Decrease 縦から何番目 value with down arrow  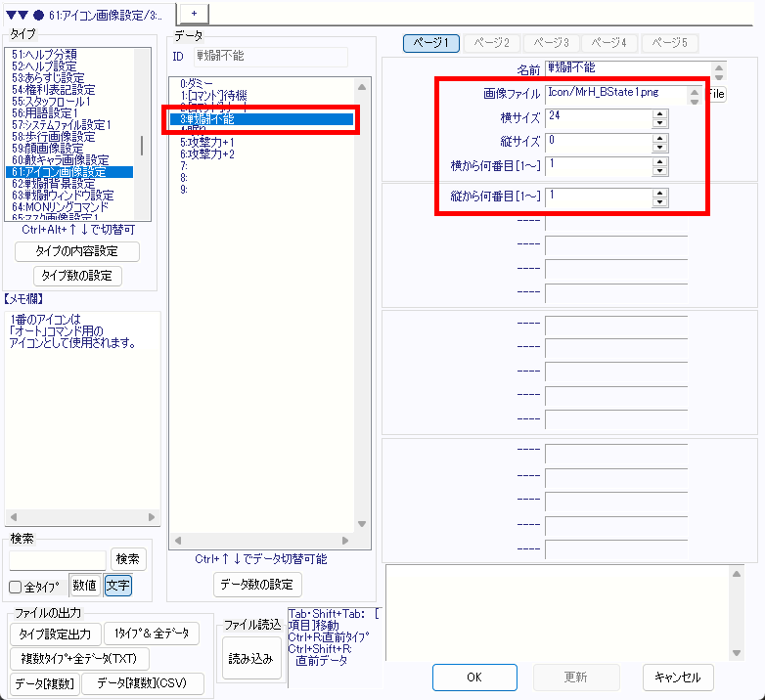point(659,201)
